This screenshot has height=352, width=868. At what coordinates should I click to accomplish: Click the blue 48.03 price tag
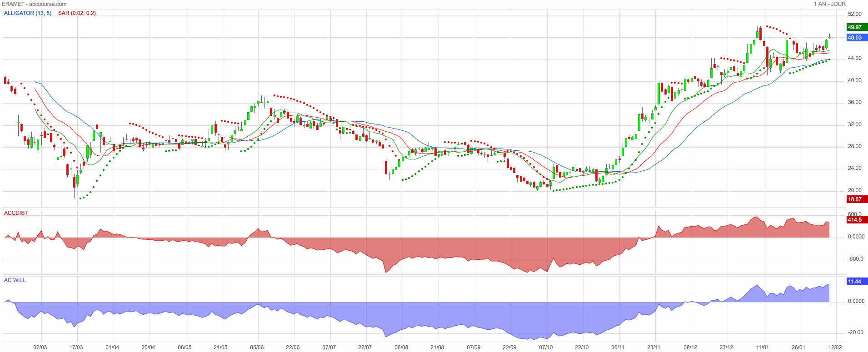point(857,38)
